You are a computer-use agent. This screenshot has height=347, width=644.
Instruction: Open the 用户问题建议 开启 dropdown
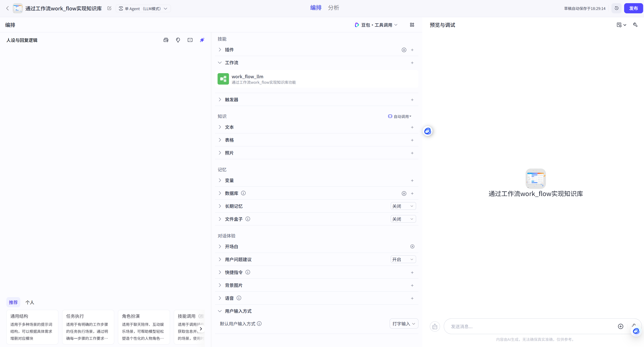pyautogui.click(x=403, y=259)
